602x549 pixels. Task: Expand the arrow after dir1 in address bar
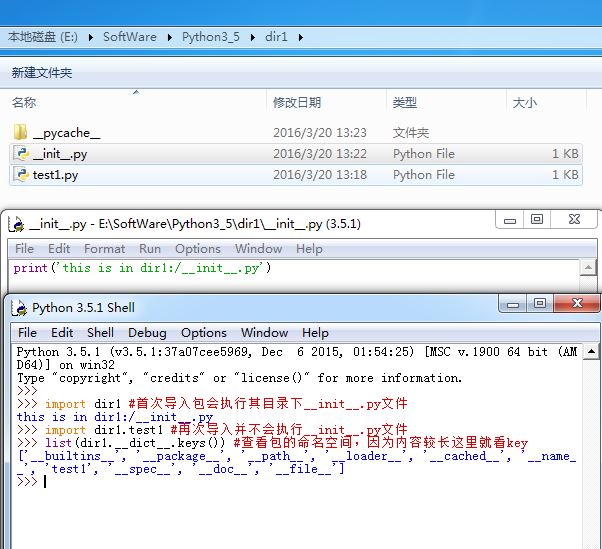[301, 37]
